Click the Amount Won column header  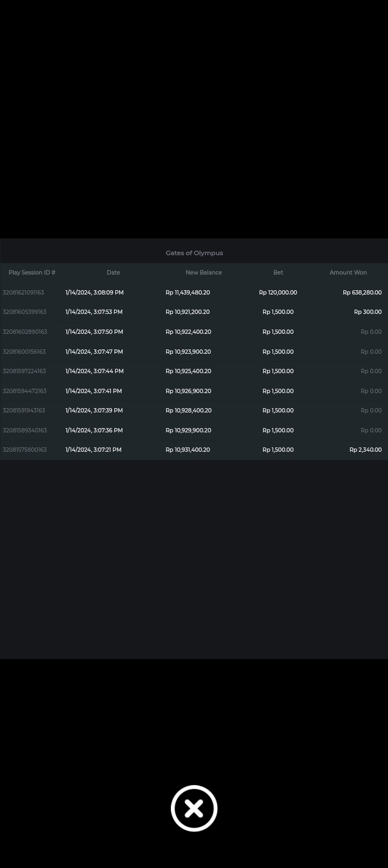pyautogui.click(x=348, y=272)
